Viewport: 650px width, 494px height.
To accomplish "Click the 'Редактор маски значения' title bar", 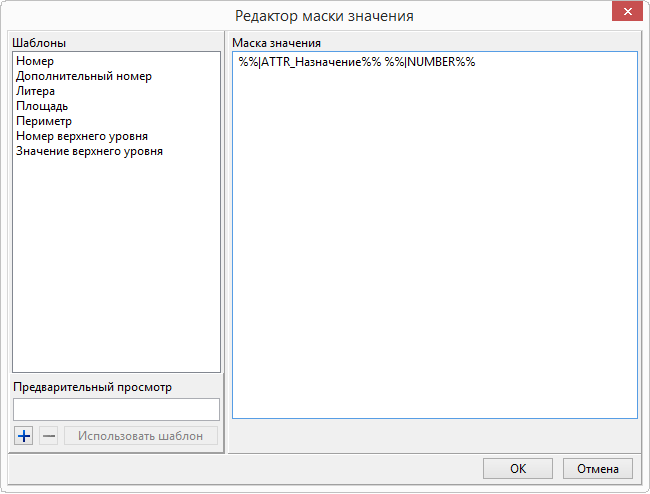I will click(323, 16).
